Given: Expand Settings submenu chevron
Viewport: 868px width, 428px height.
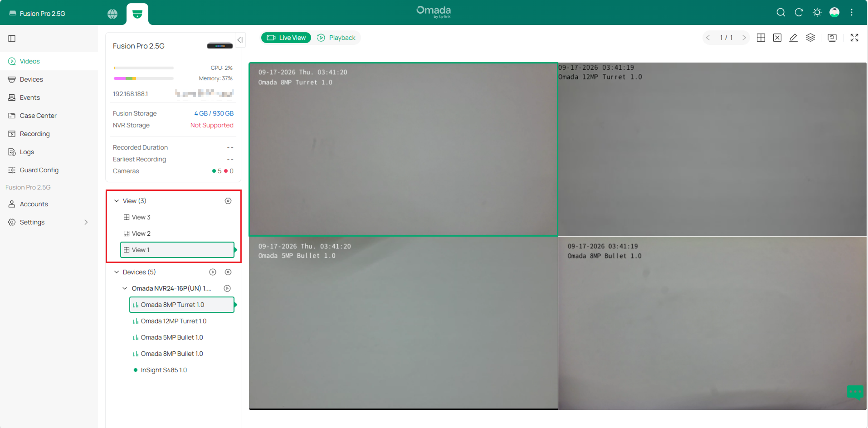Looking at the screenshot, I should [86, 222].
